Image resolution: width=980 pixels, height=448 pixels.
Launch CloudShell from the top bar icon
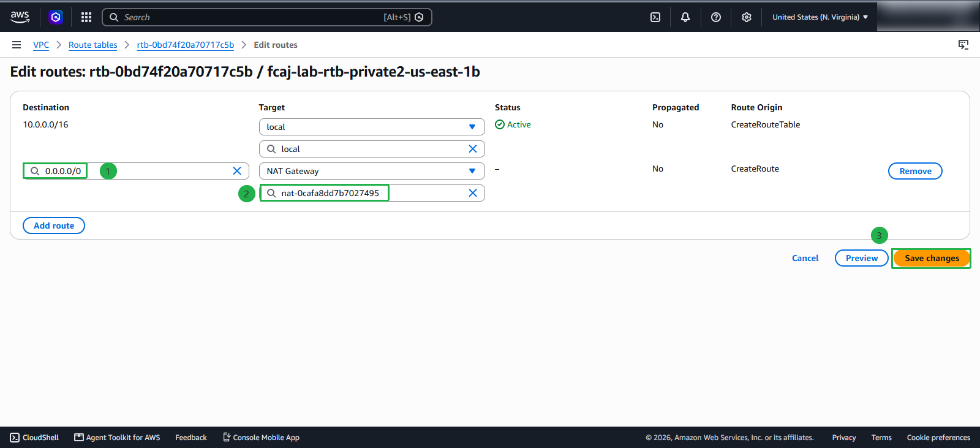(655, 17)
